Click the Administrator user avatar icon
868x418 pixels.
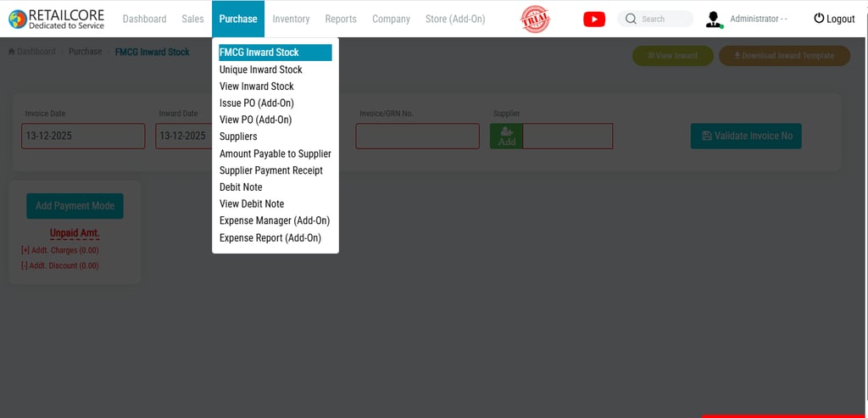point(715,20)
